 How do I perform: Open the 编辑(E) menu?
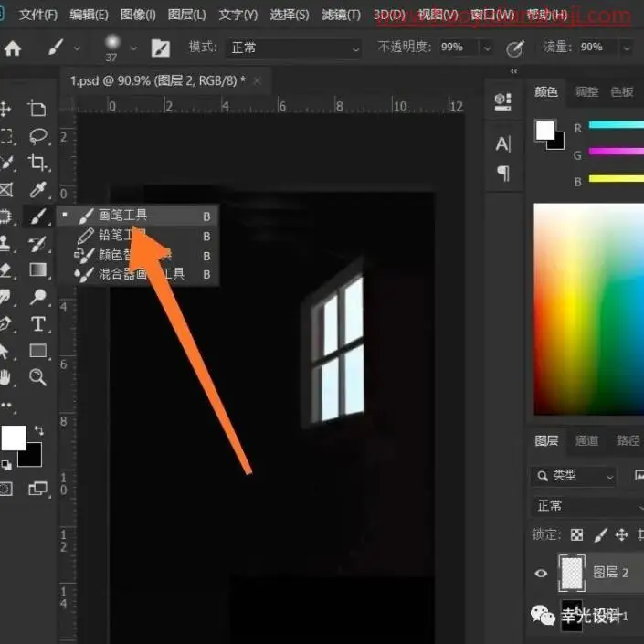pos(90,16)
